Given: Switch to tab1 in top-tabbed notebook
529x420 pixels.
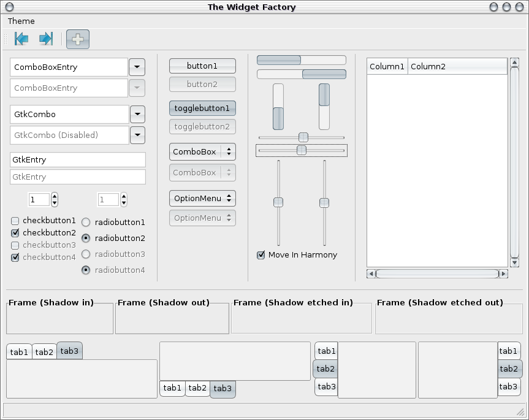Looking at the screenshot, I should (19, 352).
